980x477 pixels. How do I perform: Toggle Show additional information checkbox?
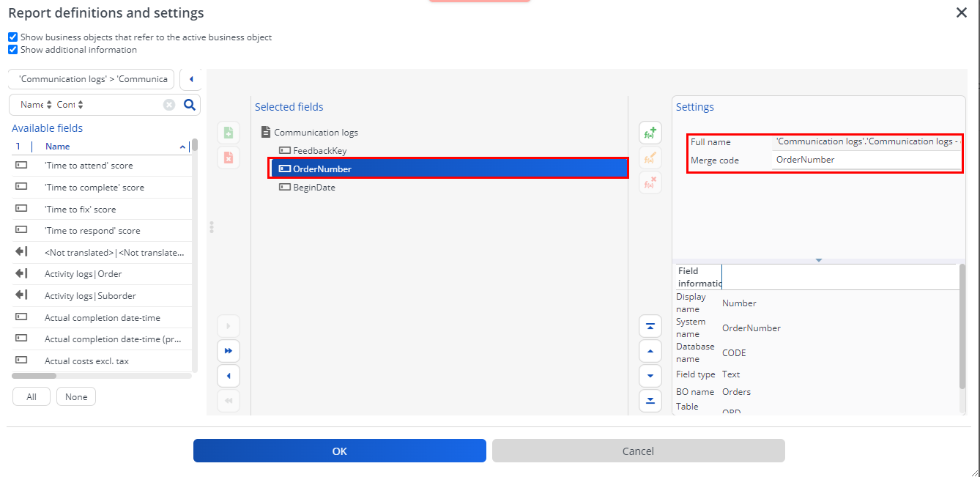pyautogui.click(x=12, y=50)
